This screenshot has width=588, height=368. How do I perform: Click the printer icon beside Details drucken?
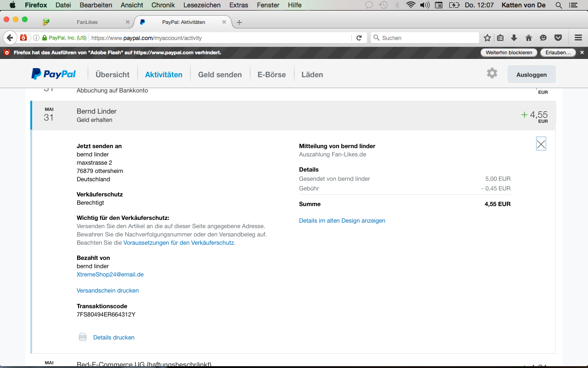83,337
